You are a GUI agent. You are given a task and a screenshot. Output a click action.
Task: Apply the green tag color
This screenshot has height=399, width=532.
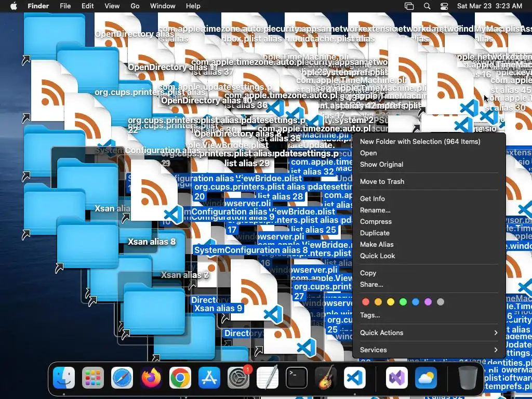click(x=403, y=302)
